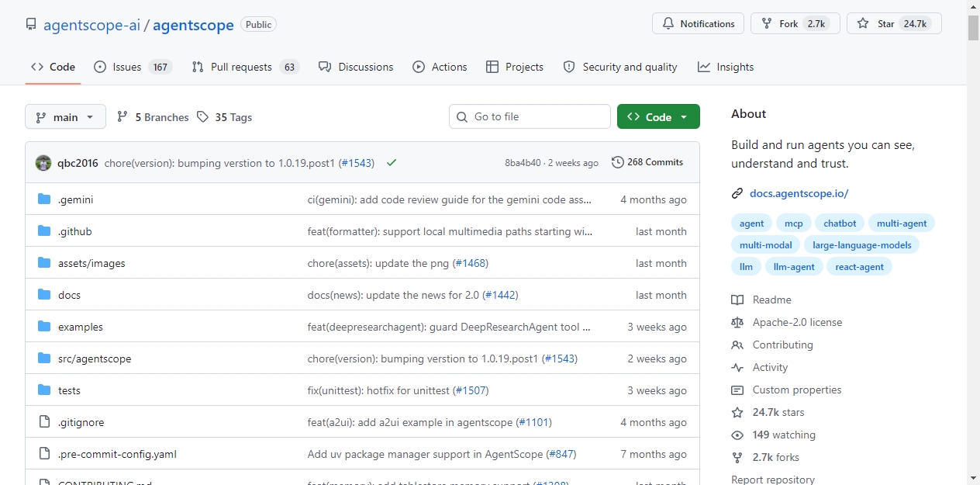Click the green check status icon on latest commit

(392, 163)
